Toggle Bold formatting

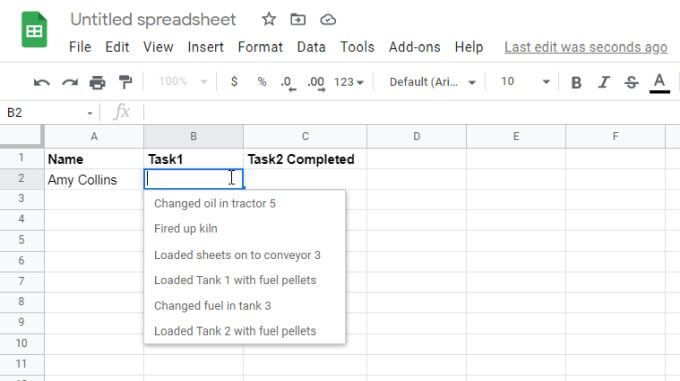tap(576, 82)
